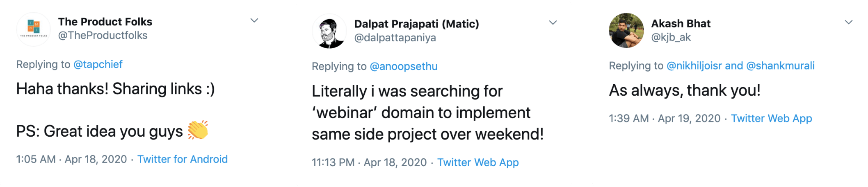868x187 pixels.
Task: Click Dalpat Prajapati (Matic) display name
Action: tap(416, 24)
